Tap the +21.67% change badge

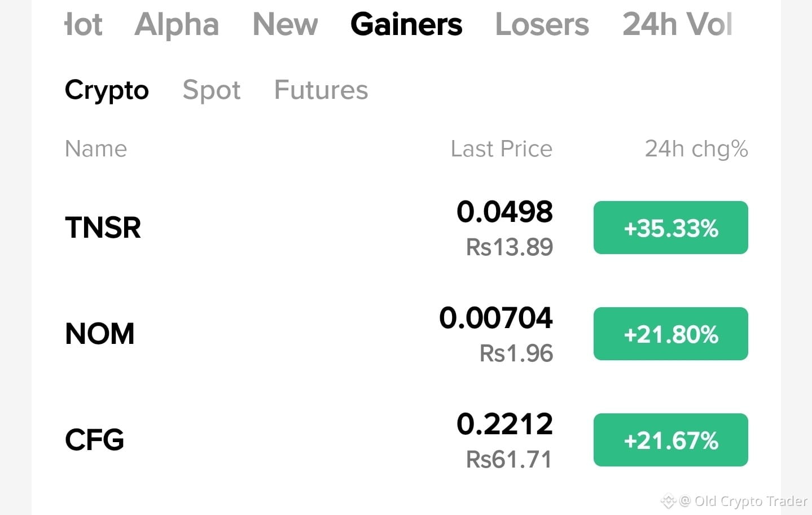coord(671,440)
